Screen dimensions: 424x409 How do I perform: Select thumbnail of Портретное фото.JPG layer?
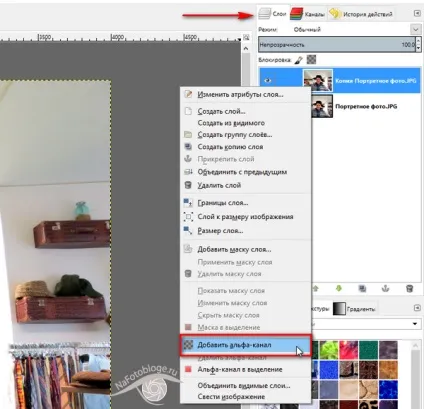coord(322,106)
